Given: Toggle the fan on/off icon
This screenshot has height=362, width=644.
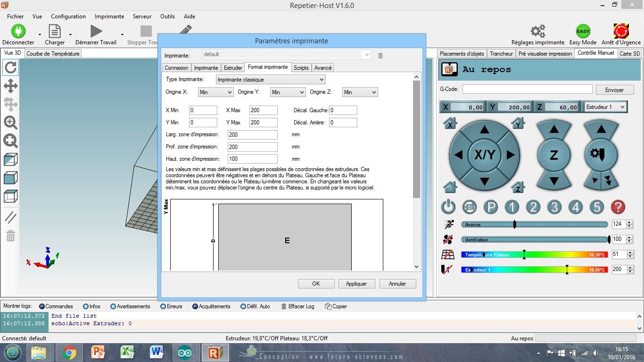Looking at the screenshot, I should pos(448,239).
